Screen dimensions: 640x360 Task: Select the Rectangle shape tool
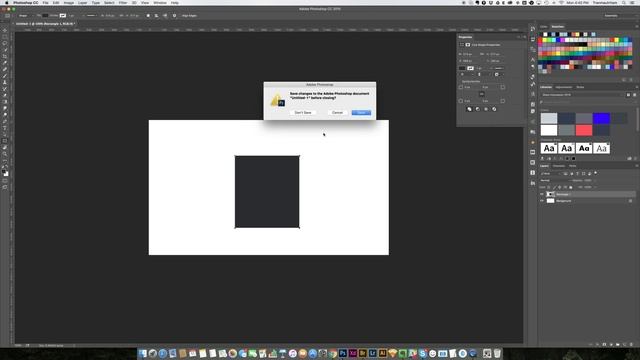coord(5,141)
